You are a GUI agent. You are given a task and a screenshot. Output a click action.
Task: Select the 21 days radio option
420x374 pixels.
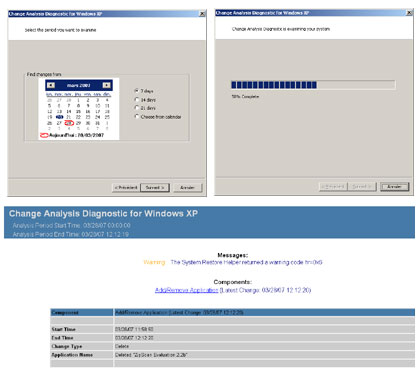click(137, 108)
